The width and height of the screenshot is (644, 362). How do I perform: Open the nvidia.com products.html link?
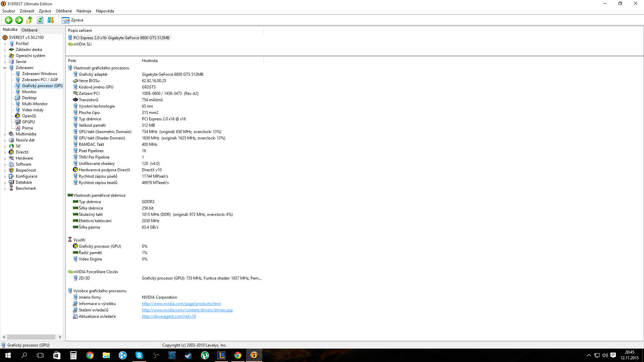click(x=181, y=304)
